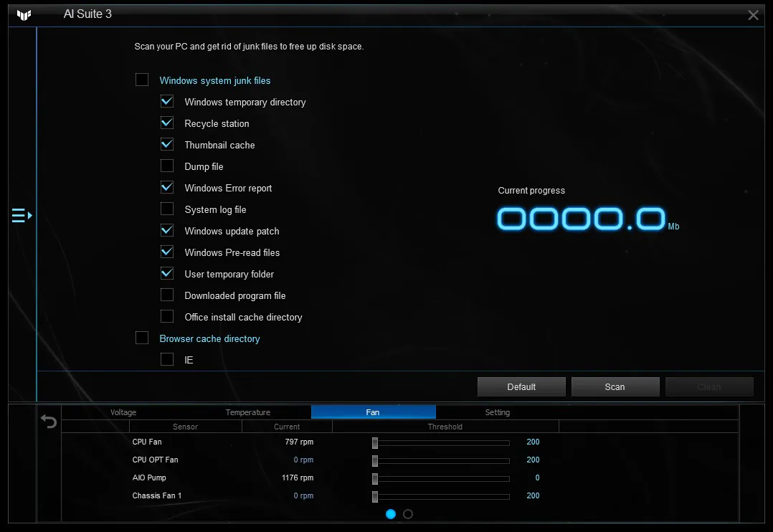Viewport: 773px width, 532px height.
Task: Click the Clean button
Action: (709, 387)
